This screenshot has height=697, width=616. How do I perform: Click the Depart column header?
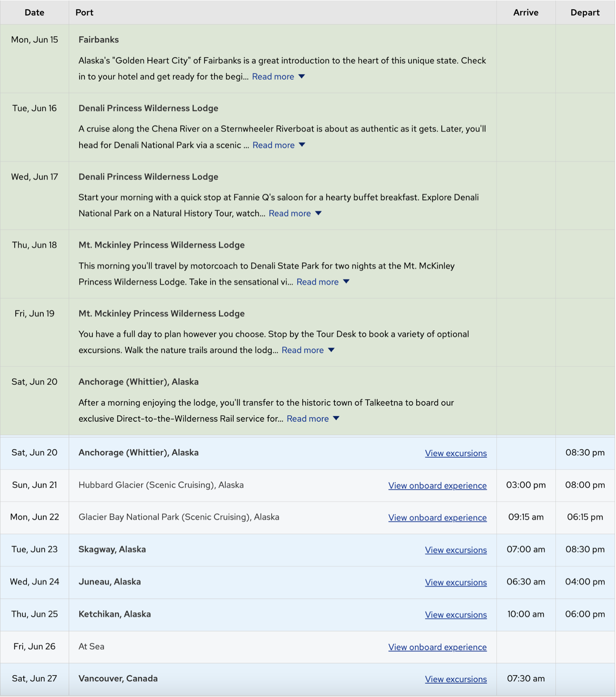(585, 13)
